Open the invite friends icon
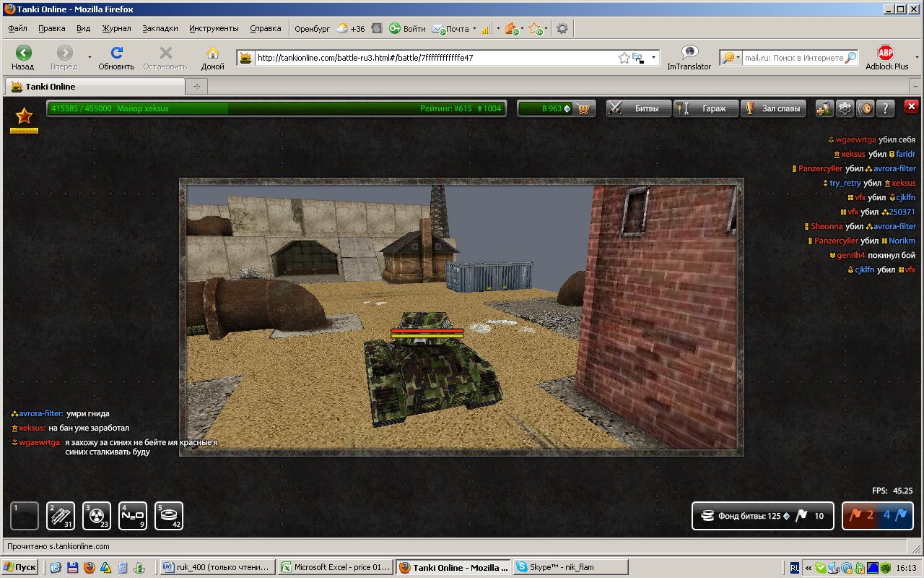Viewport: 924px width, 578px height. pyautogui.click(x=824, y=108)
